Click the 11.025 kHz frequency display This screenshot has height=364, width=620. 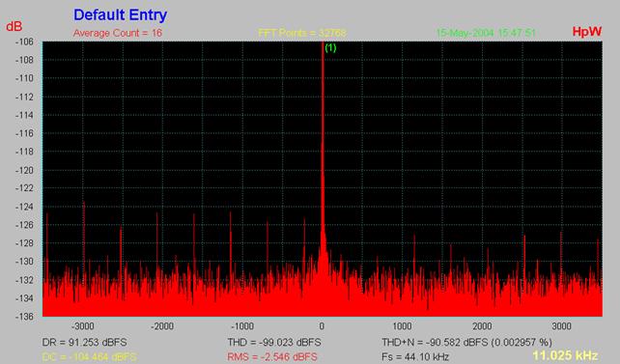point(565,355)
